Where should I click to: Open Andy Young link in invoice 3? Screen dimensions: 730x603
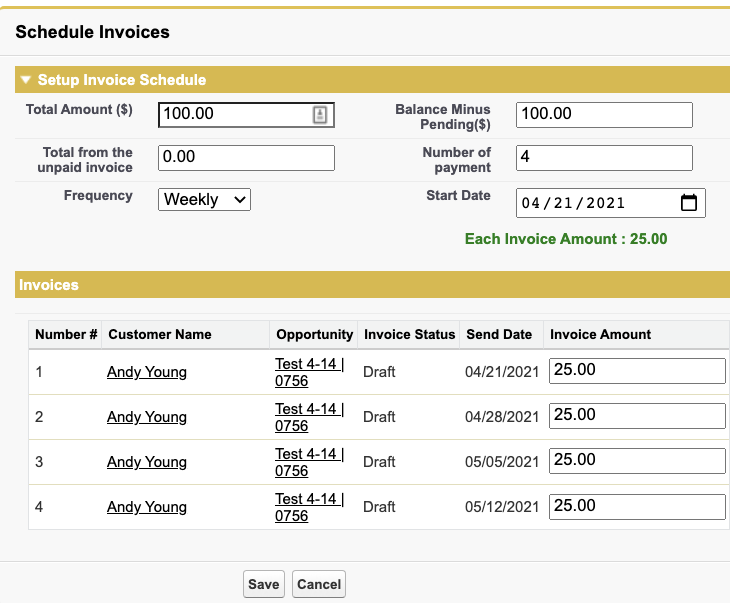pos(147,462)
